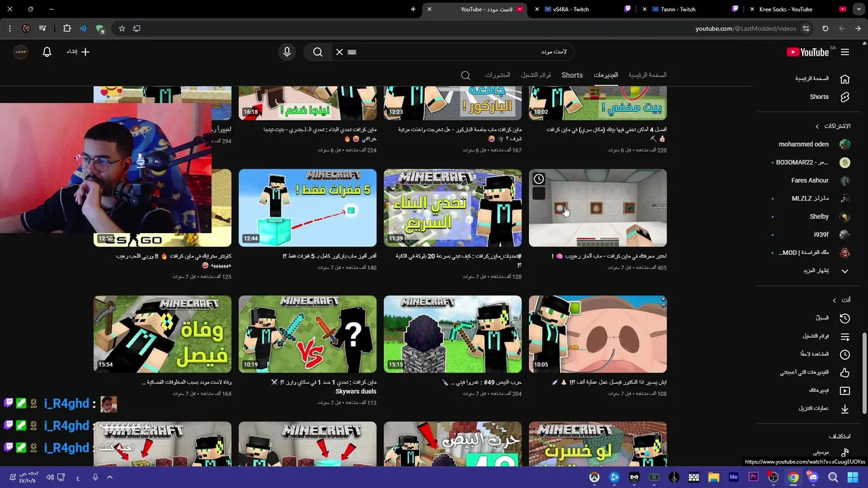
Task: Expand 'Show more' subscriptions chevron
Action: (x=845, y=271)
